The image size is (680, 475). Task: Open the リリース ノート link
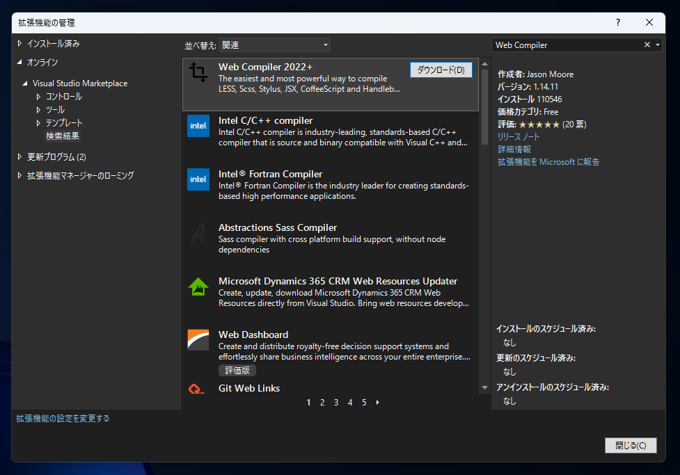(x=519, y=137)
